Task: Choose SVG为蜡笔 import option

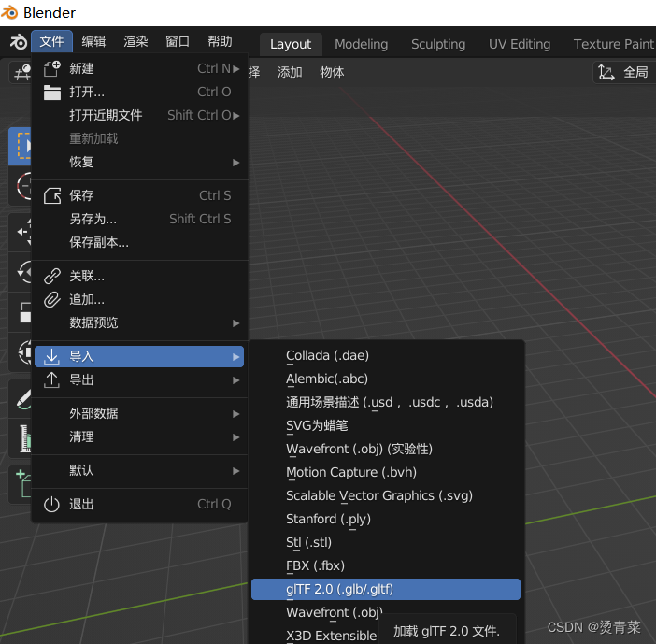Action: point(386,426)
